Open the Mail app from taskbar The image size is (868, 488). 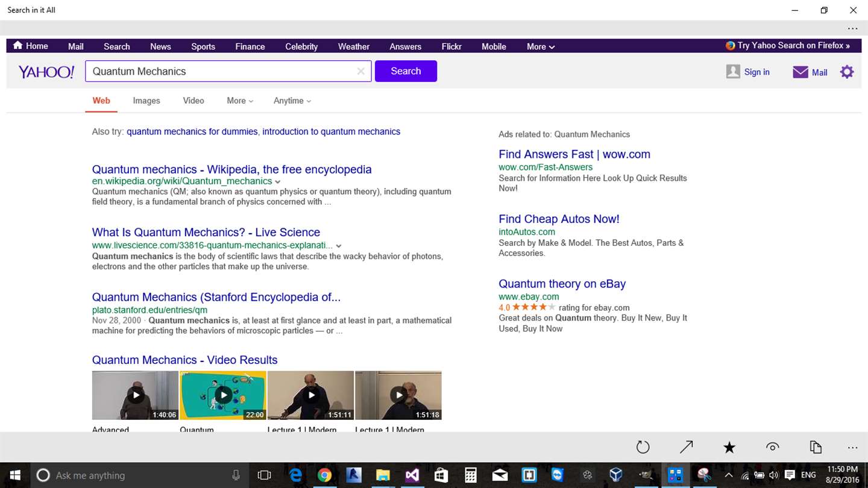pos(500,475)
